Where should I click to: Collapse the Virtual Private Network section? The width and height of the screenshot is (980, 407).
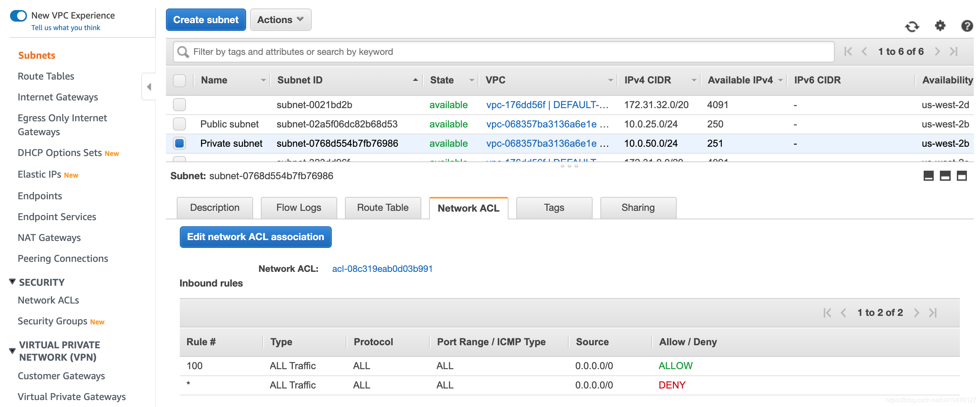tap(12, 351)
